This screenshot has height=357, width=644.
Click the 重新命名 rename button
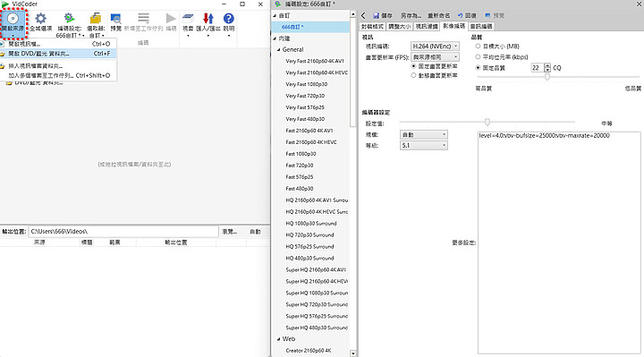tap(438, 15)
